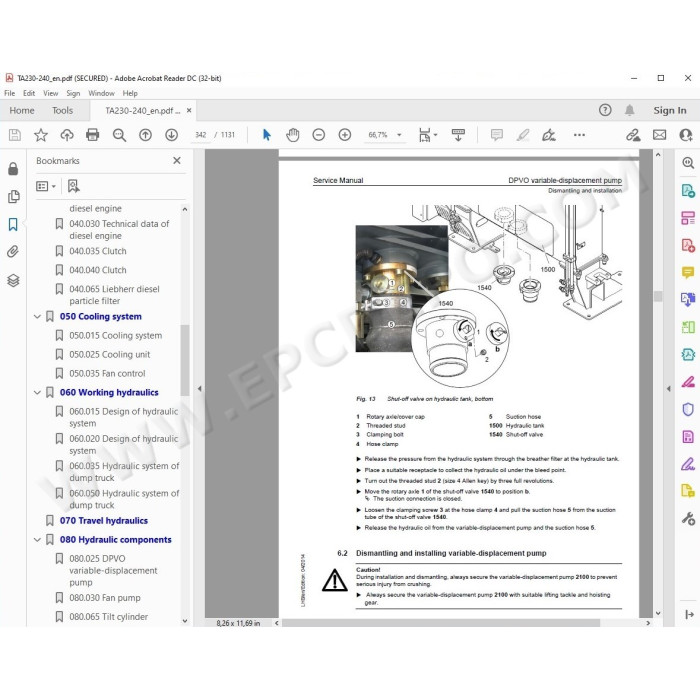
Task: Select the arrow selection tool
Action: [x=267, y=135]
